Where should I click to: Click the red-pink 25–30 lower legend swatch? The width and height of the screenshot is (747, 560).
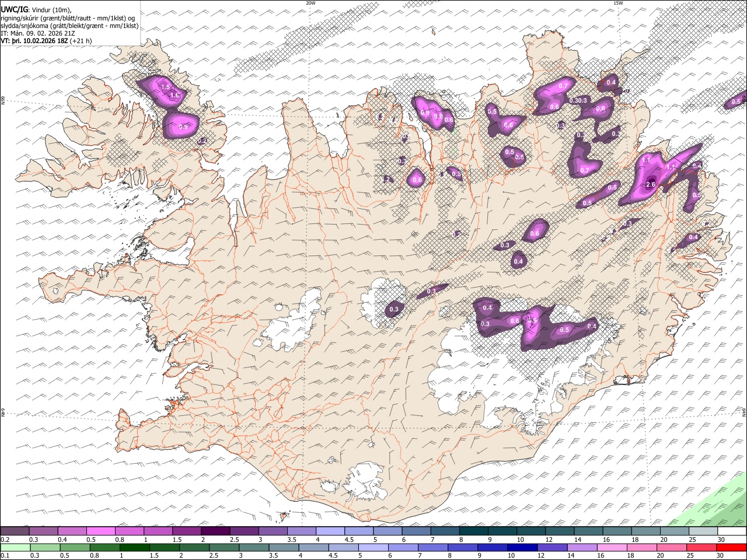[x=701, y=547]
